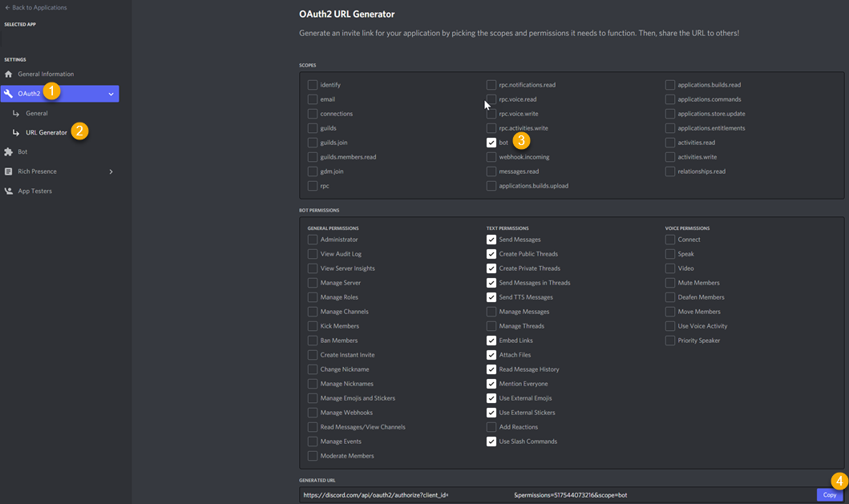Click the Rich Presence document icon

click(x=8, y=171)
